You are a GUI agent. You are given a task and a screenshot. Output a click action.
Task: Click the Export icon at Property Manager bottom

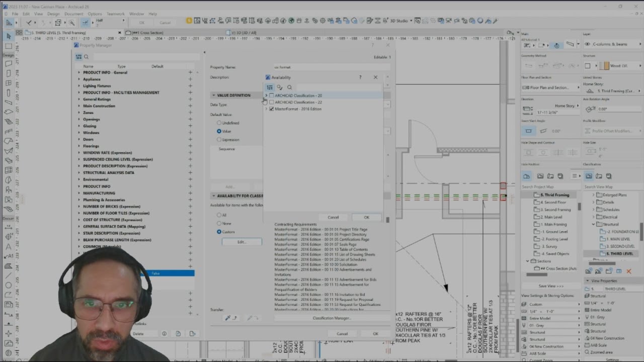coord(192,334)
